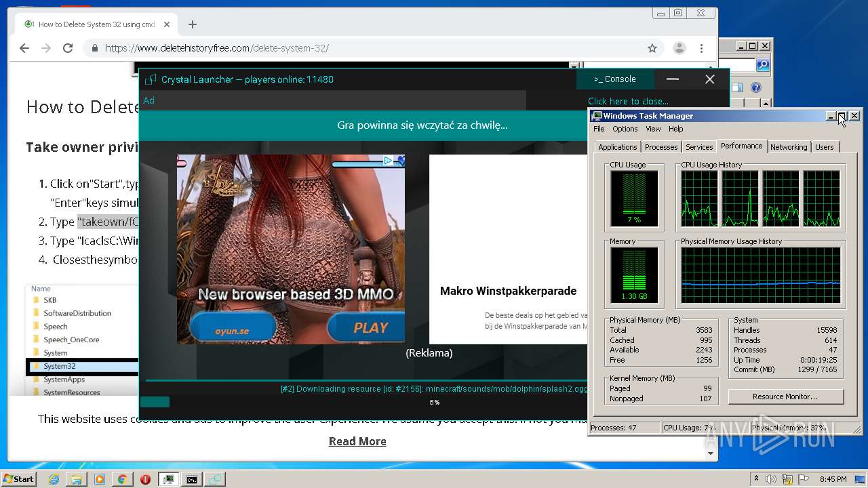Click the first CPU Usage History graph
Screen dimensions: 868x488
pyautogui.click(x=699, y=198)
